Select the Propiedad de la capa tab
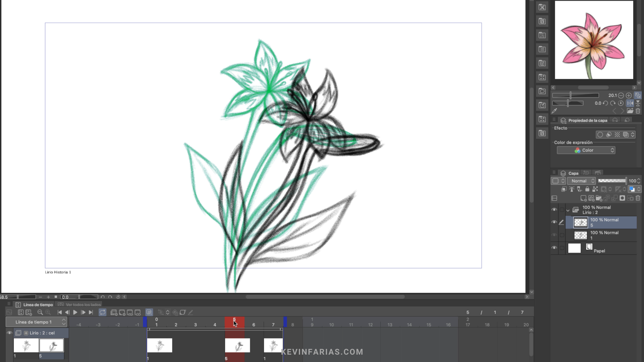Viewport: 644px width, 362px height. (587, 120)
